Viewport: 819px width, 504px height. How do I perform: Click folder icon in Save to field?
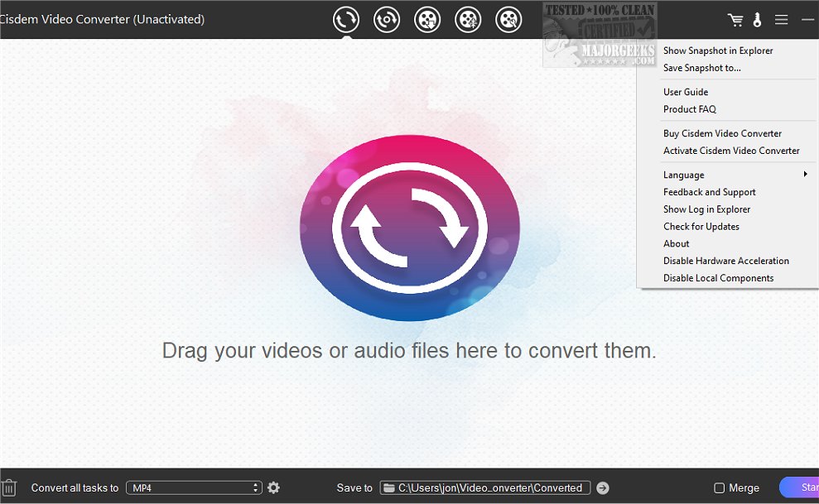388,487
